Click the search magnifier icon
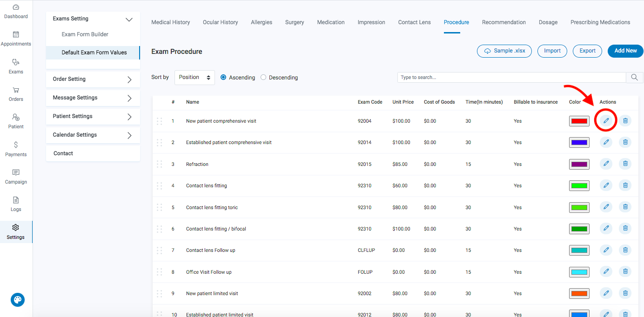 tap(635, 78)
